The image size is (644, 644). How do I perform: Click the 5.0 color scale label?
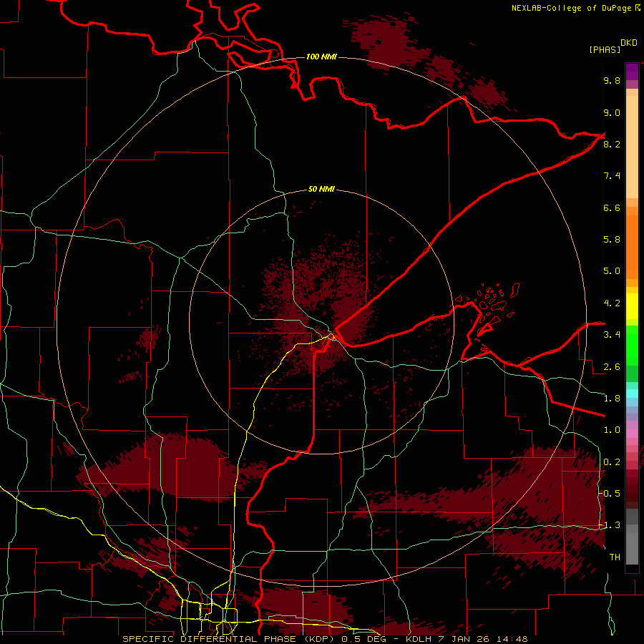click(x=612, y=271)
